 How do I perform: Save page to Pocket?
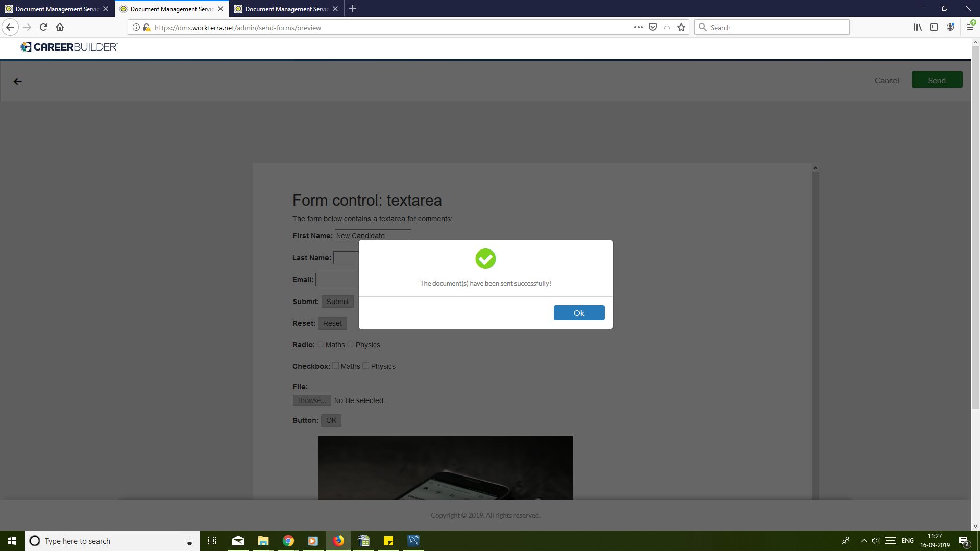[653, 28]
